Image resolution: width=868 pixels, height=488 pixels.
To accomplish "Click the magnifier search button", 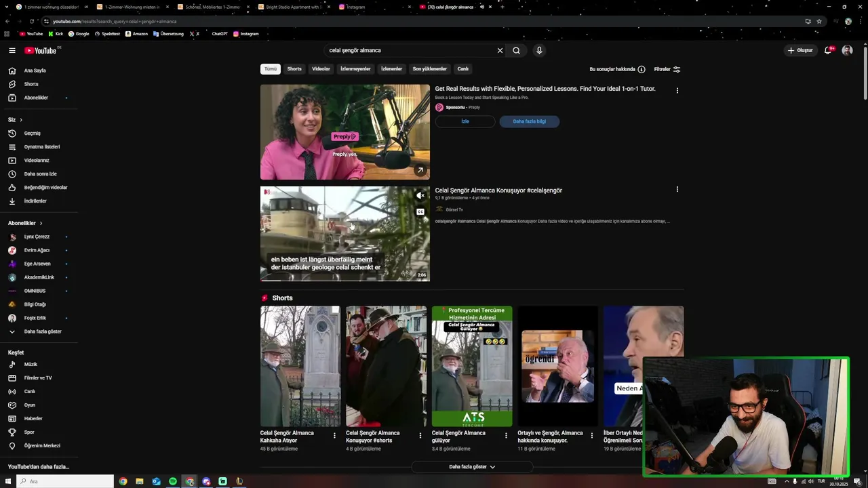I will [x=516, y=50].
